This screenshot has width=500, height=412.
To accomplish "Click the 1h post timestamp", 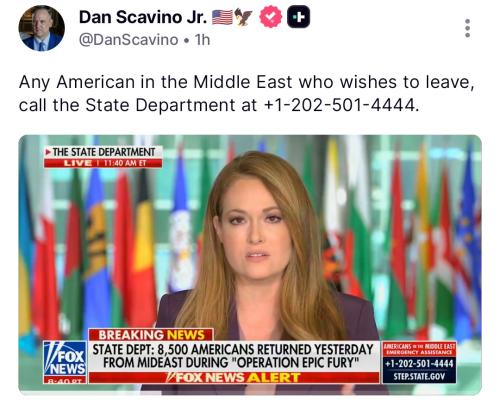I will click(x=202, y=40).
